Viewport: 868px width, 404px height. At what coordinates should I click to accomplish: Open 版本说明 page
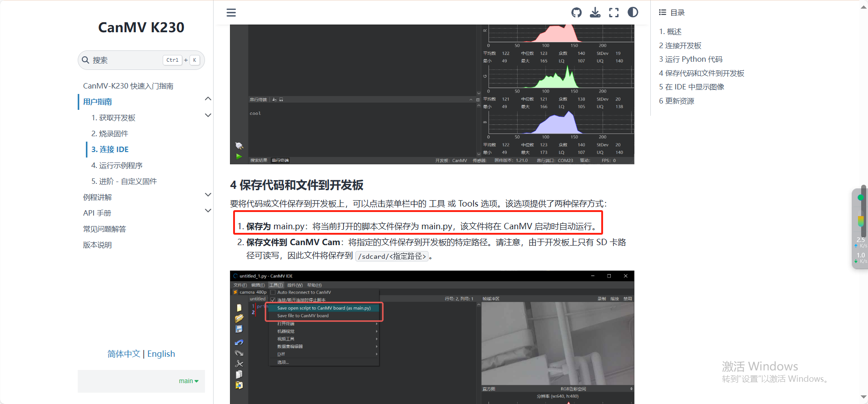(97, 245)
